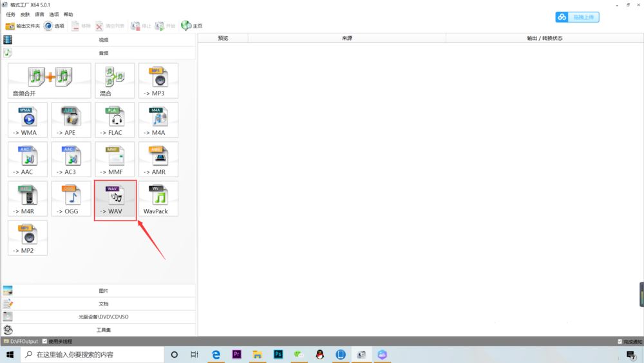Screen dimensions: 644x363
Task: Open the -> MP3 converter icon
Action: point(158,81)
